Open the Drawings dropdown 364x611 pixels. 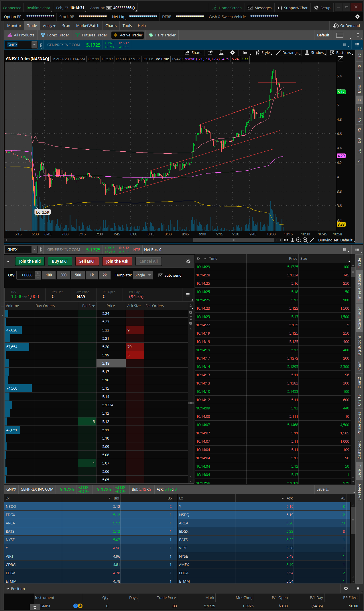pos(288,52)
